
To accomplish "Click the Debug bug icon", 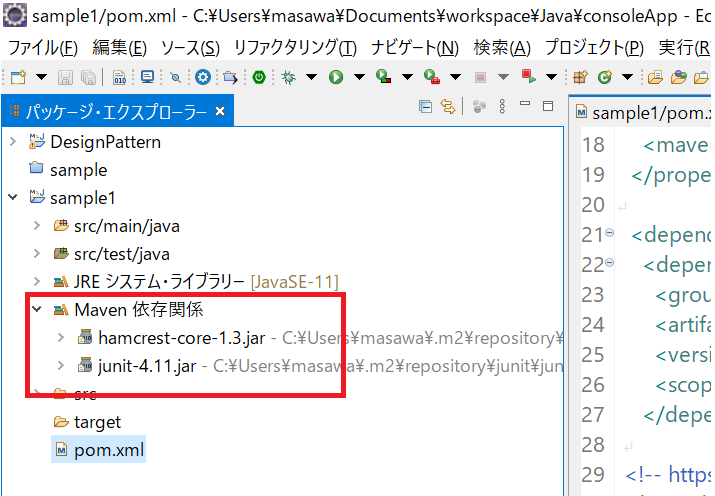I will (288, 77).
